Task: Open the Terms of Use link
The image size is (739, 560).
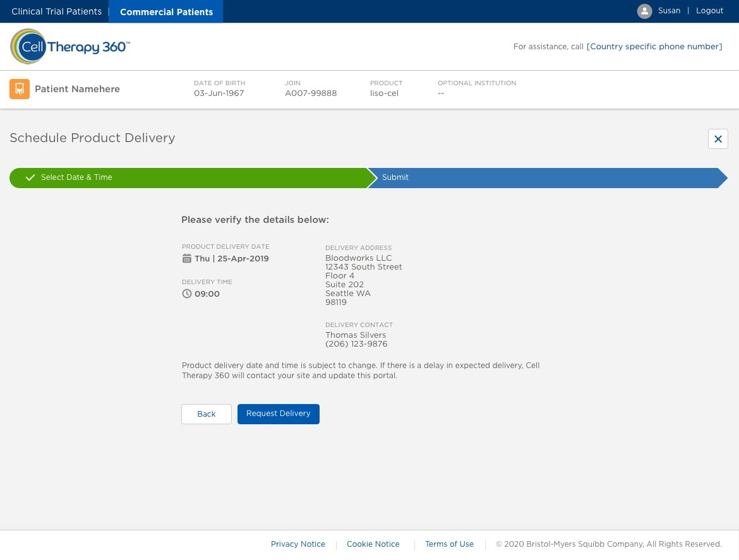Action: [x=449, y=544]
